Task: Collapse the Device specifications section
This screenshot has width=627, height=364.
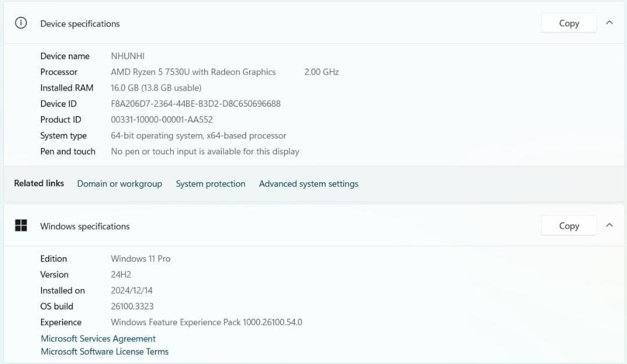Action: pyautogui.click(x=609, y=23)
